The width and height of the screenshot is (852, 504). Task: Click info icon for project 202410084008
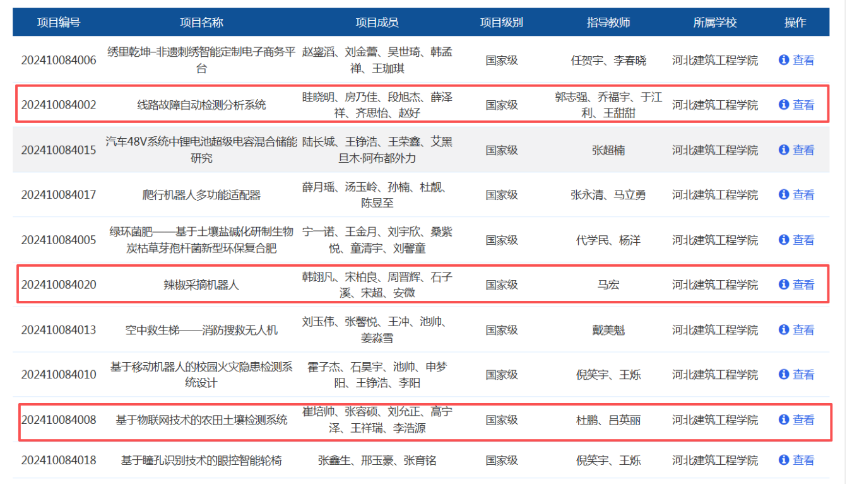784,419
